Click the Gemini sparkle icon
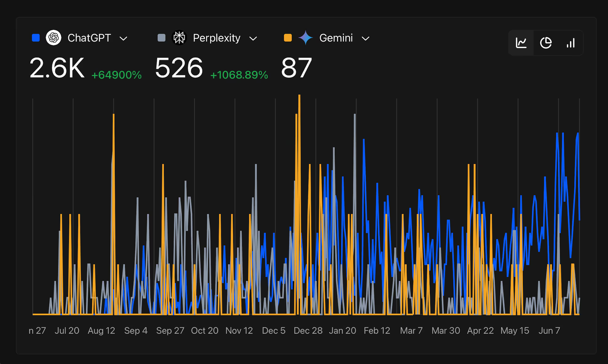Screen dimensions: 608x364 click(306, 38)
